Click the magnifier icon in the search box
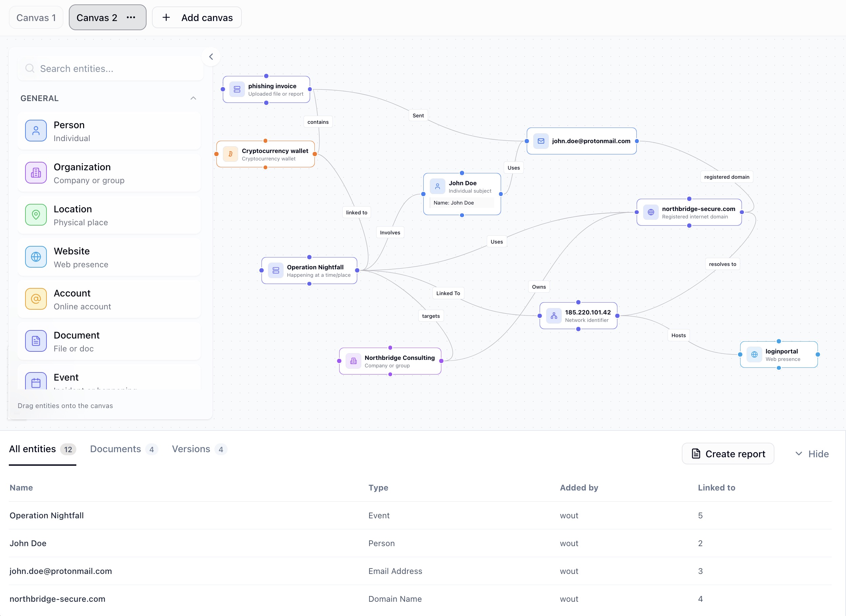Viewport: 846px width, 616px height. [x=30, y=68]
